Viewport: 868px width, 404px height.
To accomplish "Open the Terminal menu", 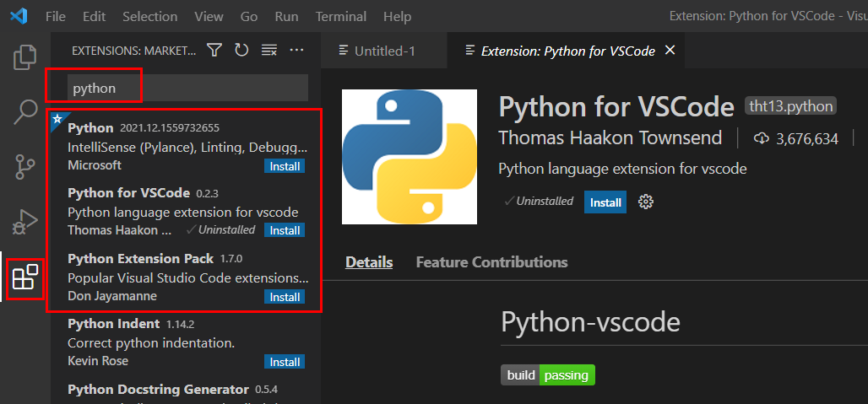I will 341,17.
